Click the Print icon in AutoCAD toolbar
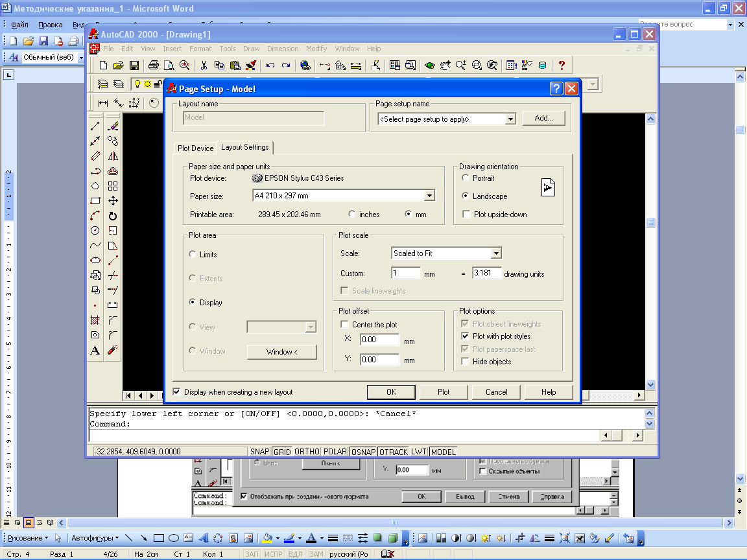This screenshot has width=747, height=560. [154, 65]
